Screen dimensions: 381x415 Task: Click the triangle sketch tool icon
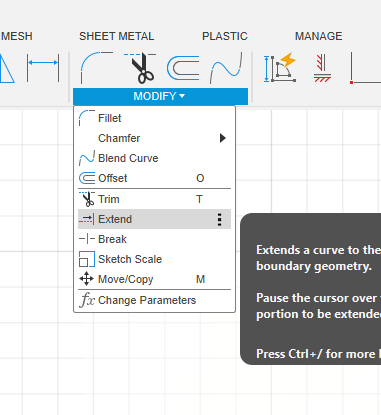click(x=7, y=68)
